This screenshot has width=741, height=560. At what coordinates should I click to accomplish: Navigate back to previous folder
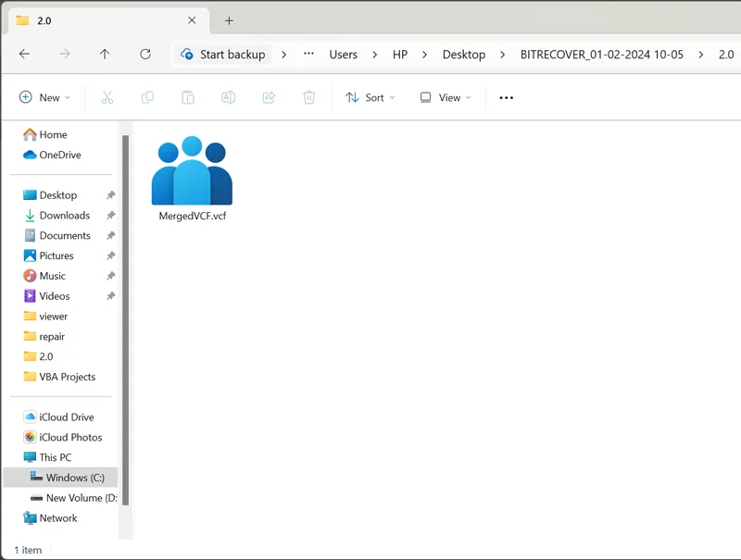click(x=25, y=55)
